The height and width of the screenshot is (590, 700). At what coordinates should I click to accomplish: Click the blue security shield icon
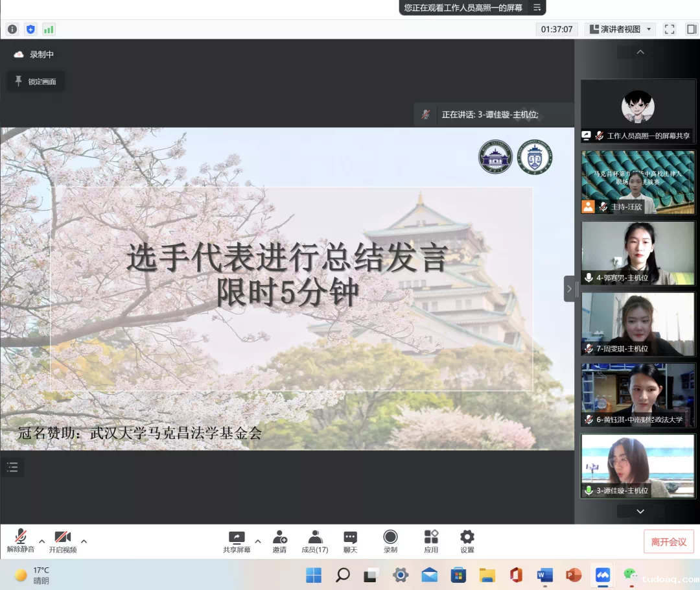[30, 29]
